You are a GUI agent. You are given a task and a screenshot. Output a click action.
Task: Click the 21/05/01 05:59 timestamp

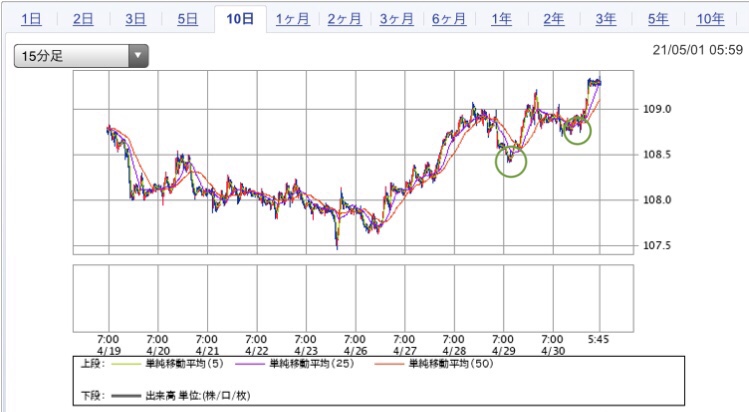pyautogui.click(x=698, y=50)
